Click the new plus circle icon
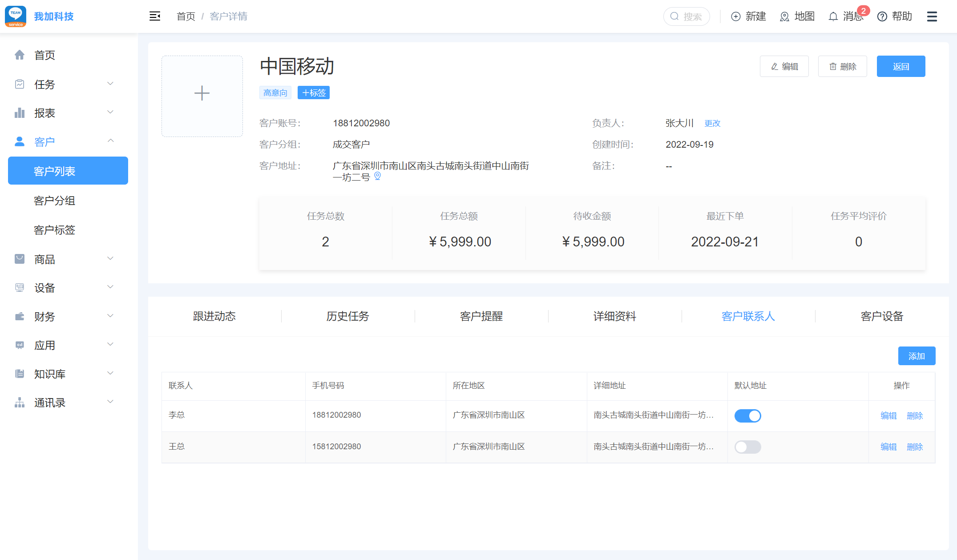957x560 pixels. click(736, 16)
